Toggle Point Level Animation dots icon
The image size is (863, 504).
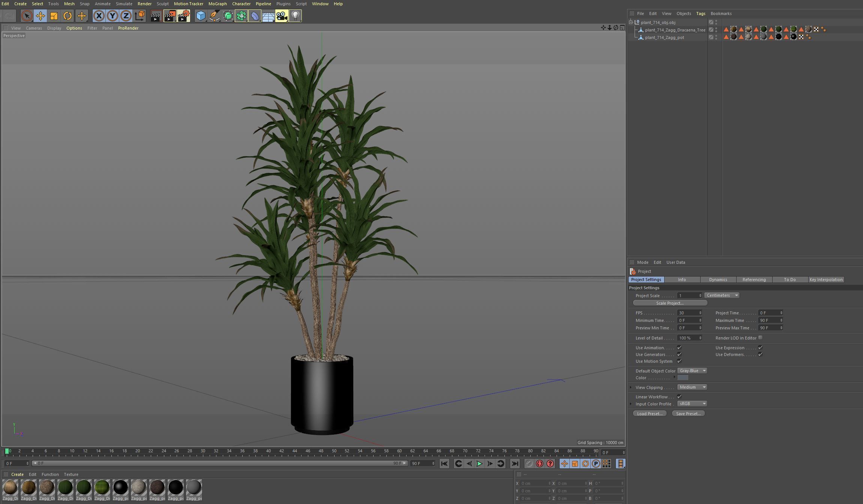tap(606, 464)
